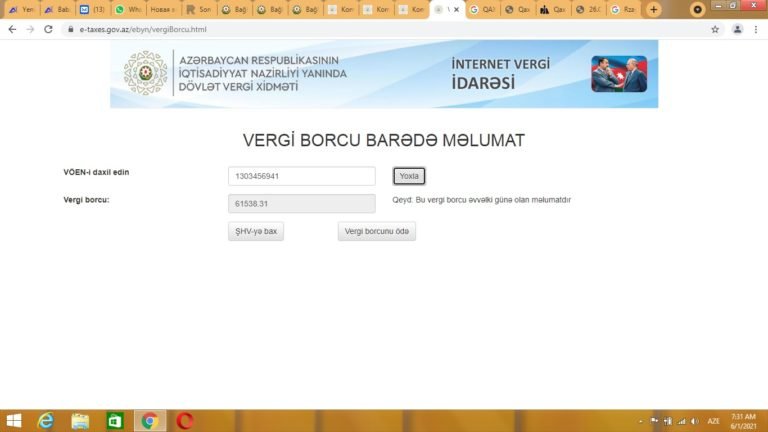
Task: Click the padlock site info icon
Action: 71,29
